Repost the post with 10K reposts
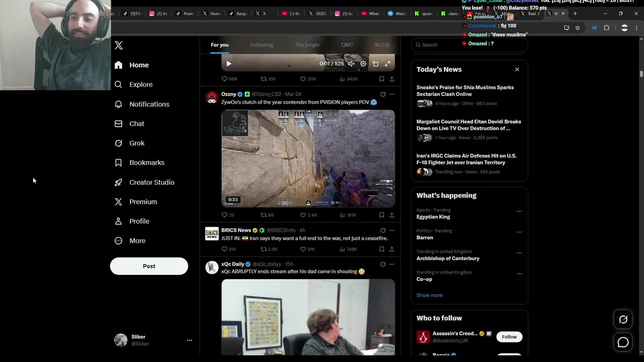644x362 pixels. [x=268, y=79]
